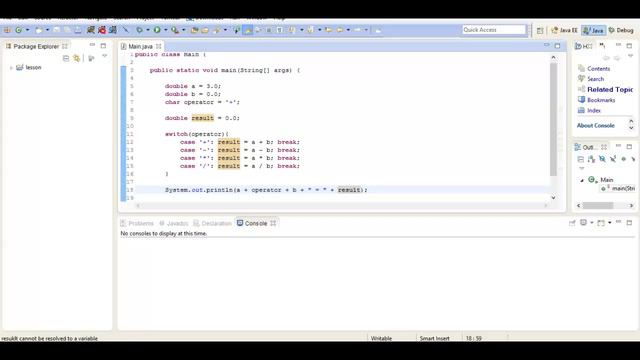The image size is (640, 360).
Task: Toggle Sort in Outline toolbar
Action: point(591,159)
